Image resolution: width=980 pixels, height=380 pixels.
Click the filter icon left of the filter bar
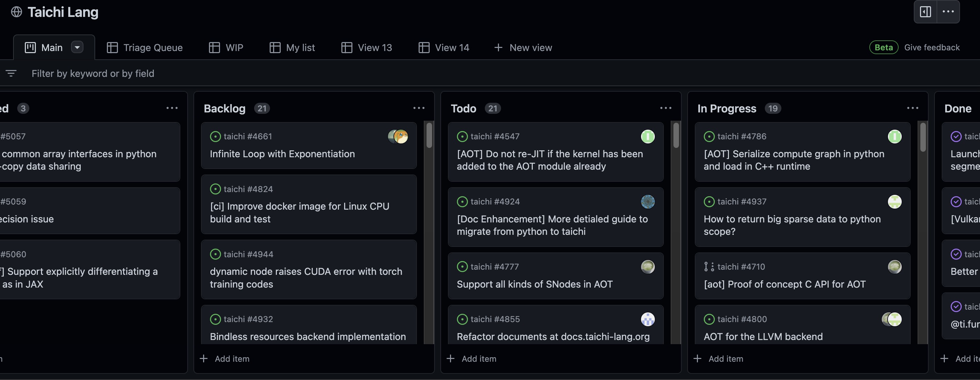coord(11,73)
